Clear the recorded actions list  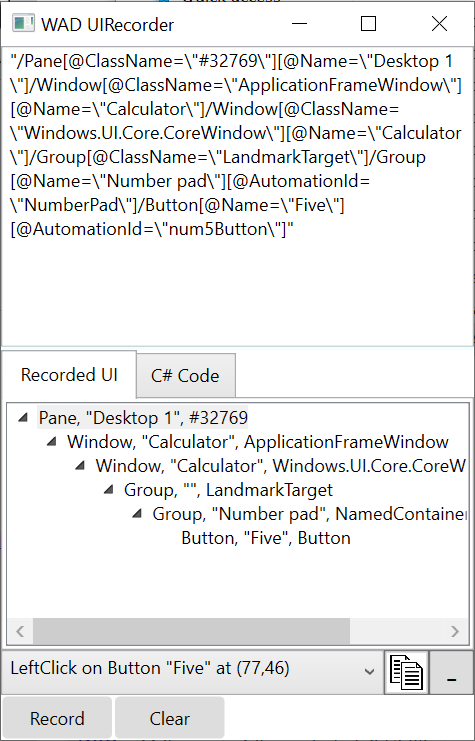click(170, 719)
